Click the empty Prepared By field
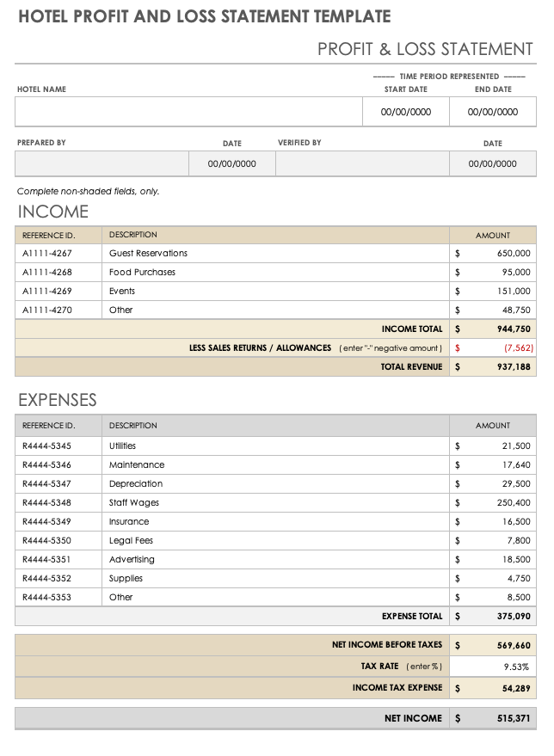Image resolution: width=554 pixels, height=756 pixels. [102, 163]
